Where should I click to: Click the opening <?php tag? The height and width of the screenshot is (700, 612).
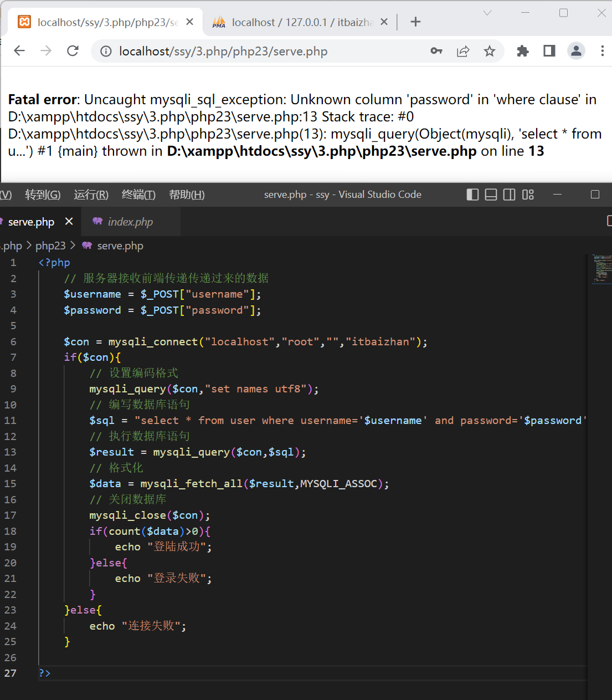(54, 263)
